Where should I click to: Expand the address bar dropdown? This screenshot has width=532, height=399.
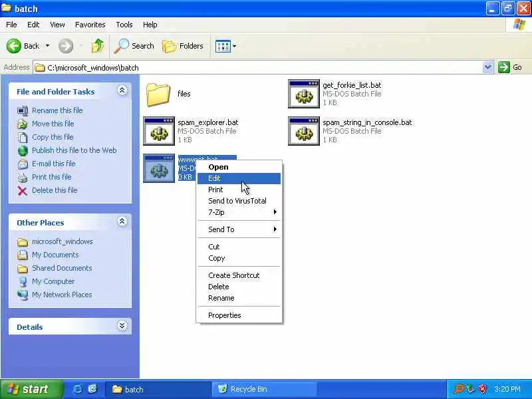click(x=487, y=67)
